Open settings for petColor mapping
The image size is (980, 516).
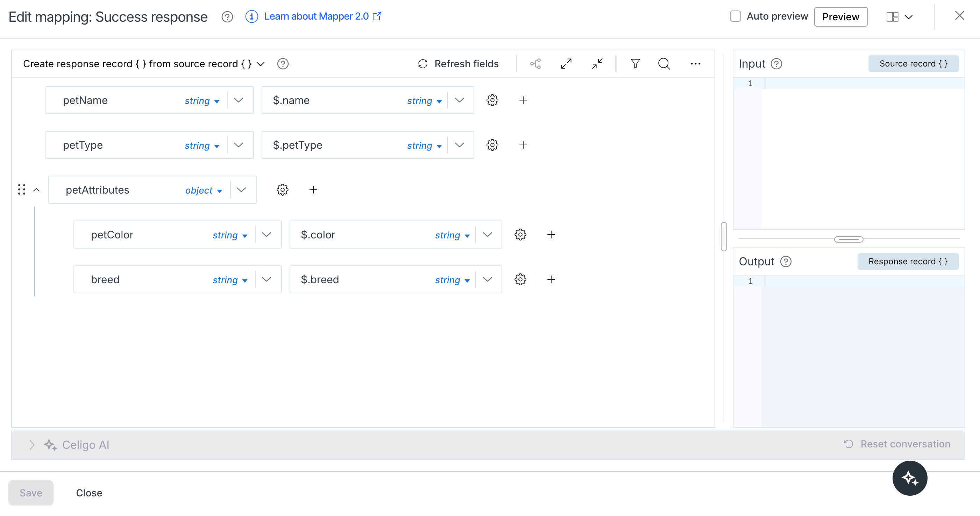click(x=520, y=235)
